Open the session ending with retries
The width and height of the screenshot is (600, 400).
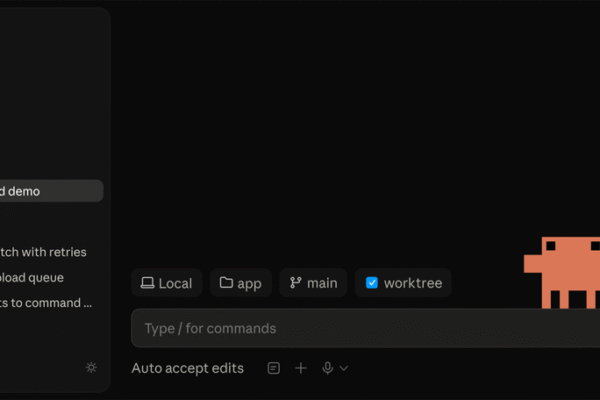pyautogui.click(x=43, y=252)
